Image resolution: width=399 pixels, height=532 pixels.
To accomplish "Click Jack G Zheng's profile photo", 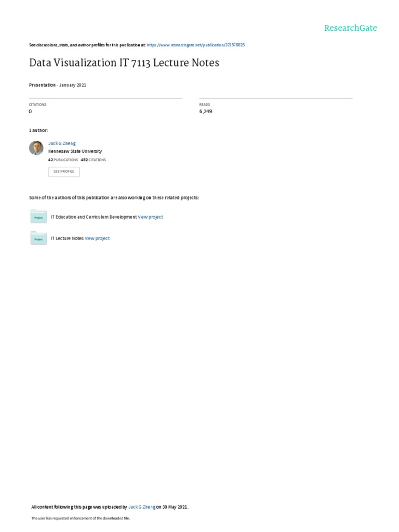I will (x=36, y=148).
